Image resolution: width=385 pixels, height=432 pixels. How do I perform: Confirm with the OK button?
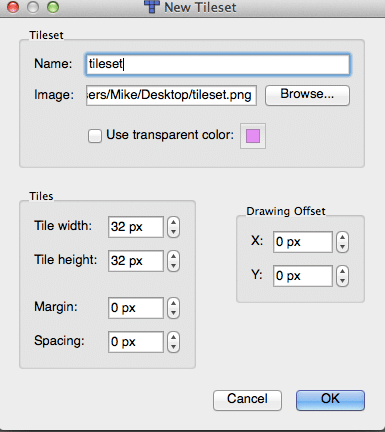330,400
